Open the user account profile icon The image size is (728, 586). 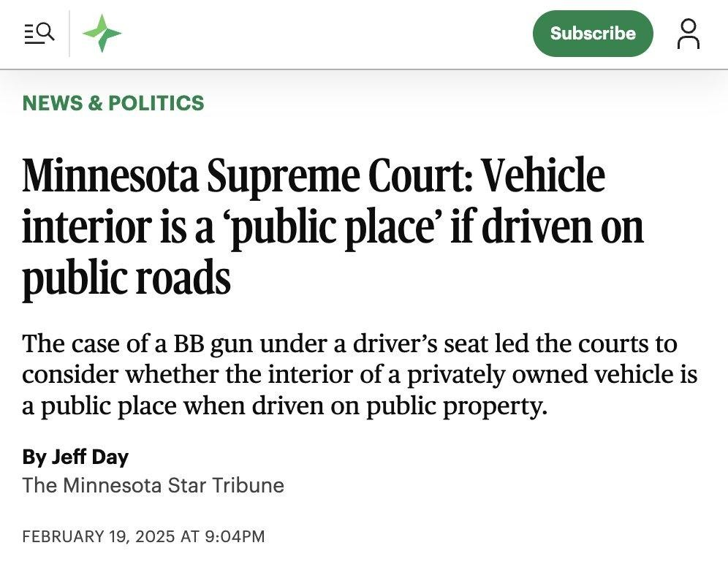point(688,34)
